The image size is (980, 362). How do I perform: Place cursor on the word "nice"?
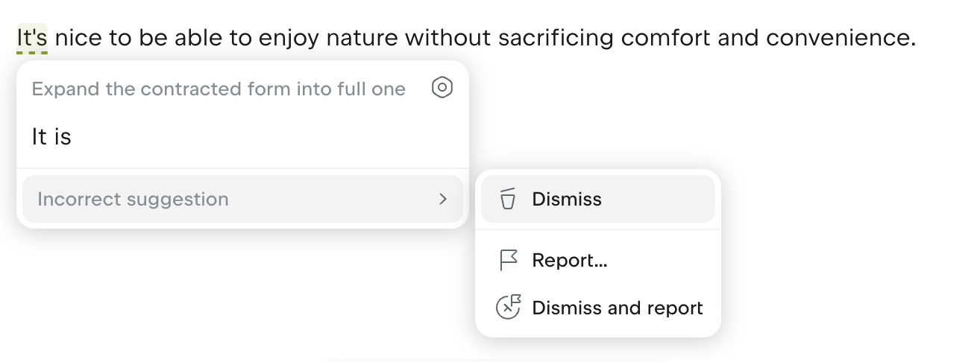point(78,37)
